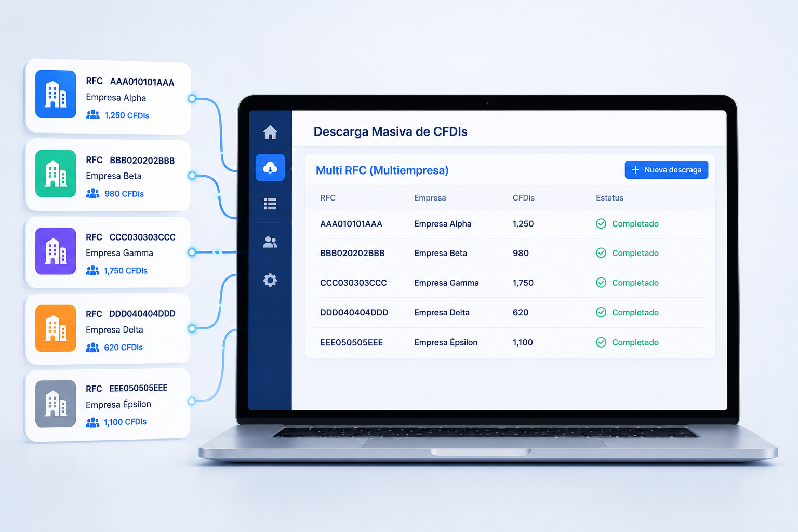Select EEE050505EEE in the table

tap(352, 342)
